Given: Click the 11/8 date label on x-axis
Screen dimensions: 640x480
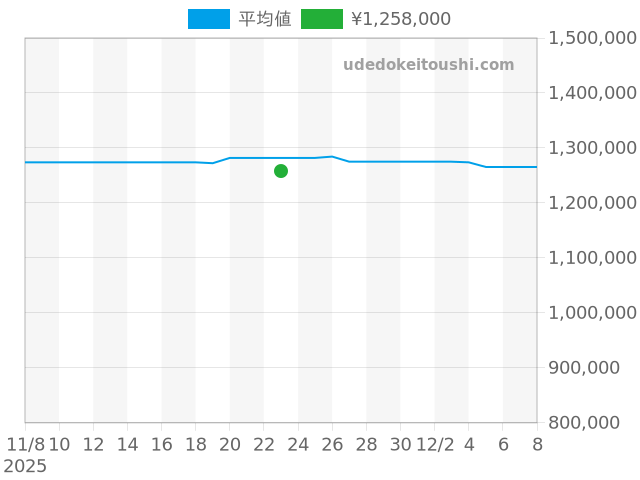Looking at the screenshot, I should tap(26, 445).
